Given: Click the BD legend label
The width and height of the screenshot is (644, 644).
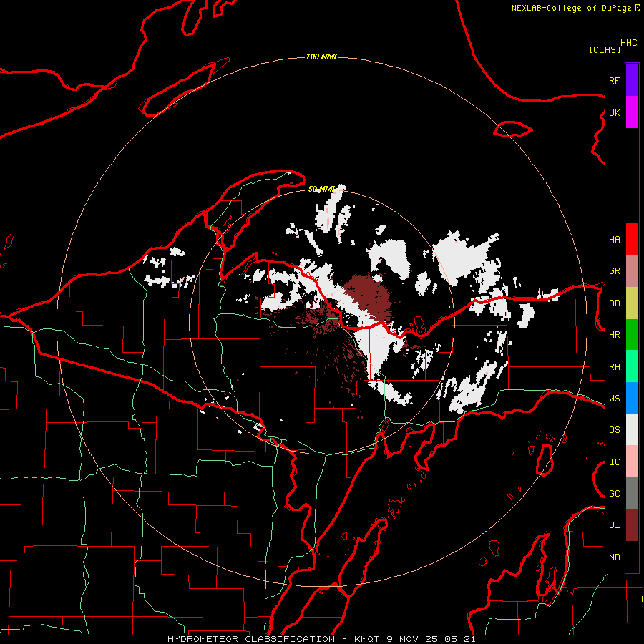Looking at the screenshot, I should click(614, 303).
